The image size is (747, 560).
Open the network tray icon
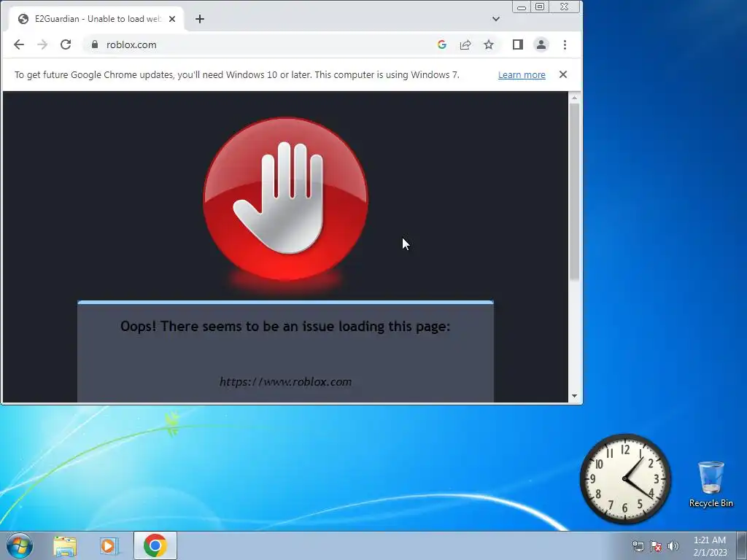point(638,546)
